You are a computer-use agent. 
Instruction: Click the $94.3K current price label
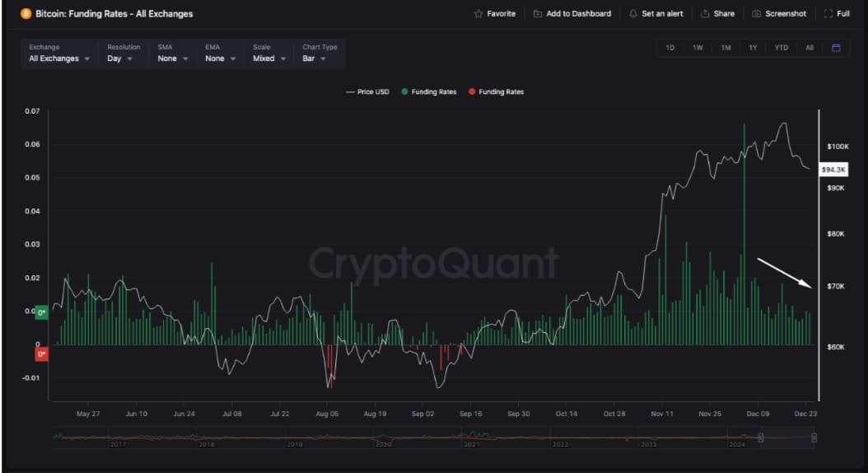(833, 170)
